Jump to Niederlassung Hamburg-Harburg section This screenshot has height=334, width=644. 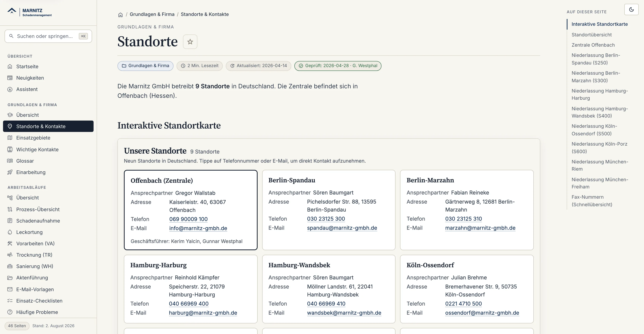(600, 95)
